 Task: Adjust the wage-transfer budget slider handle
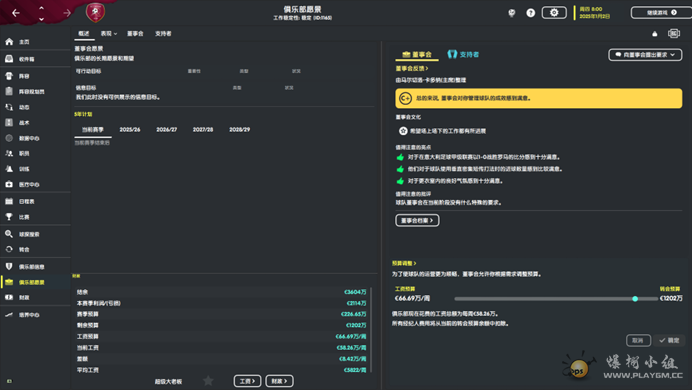(x=635, y=299)
